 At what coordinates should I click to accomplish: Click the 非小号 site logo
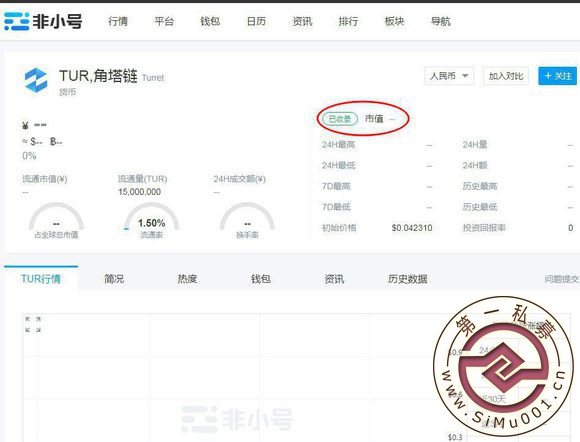(43, 21)
